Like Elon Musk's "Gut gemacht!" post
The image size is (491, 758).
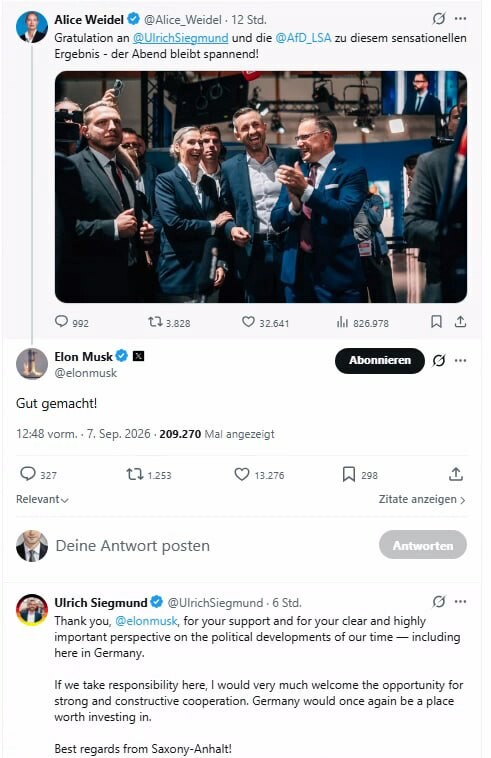(x=242, y=474)
